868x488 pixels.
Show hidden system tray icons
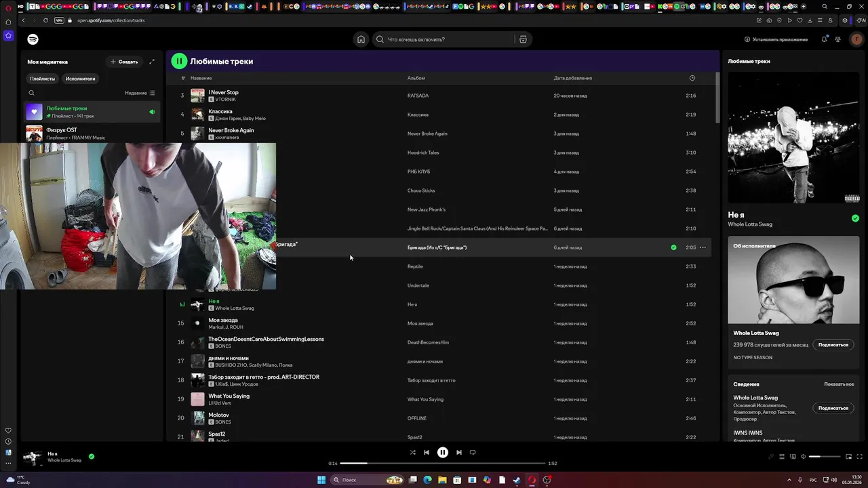[789, 480]
